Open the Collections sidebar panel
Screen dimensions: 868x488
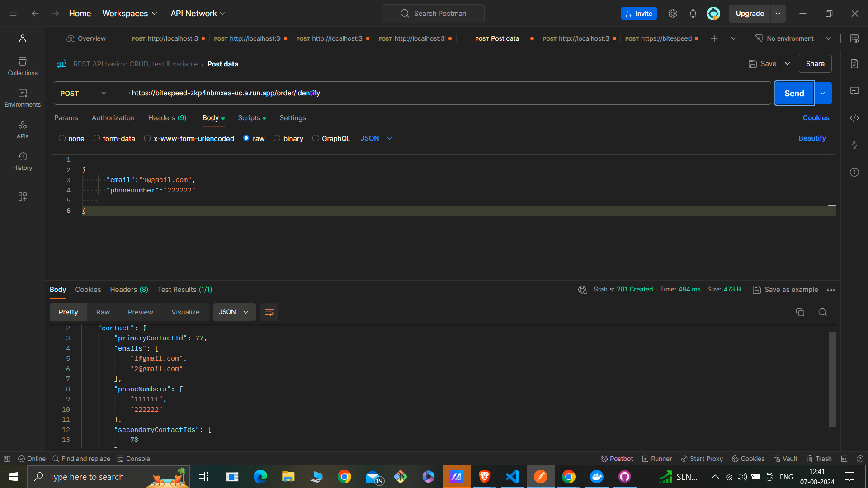pos(23,66)
